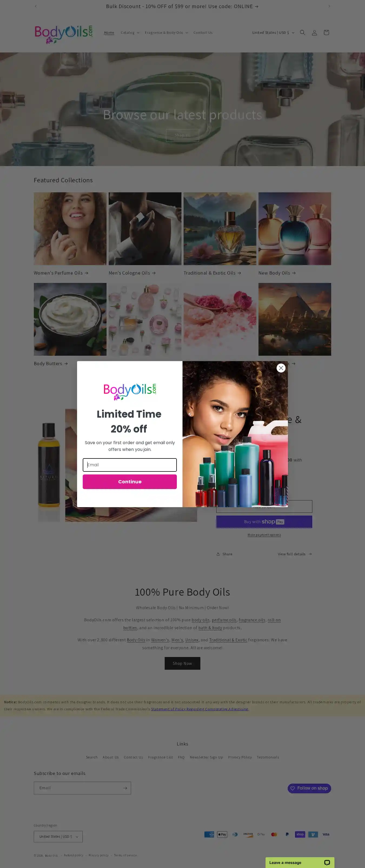Click the pink Continue button
The width and height of the screenshot is (365, 868).
[x=130, y=481]
